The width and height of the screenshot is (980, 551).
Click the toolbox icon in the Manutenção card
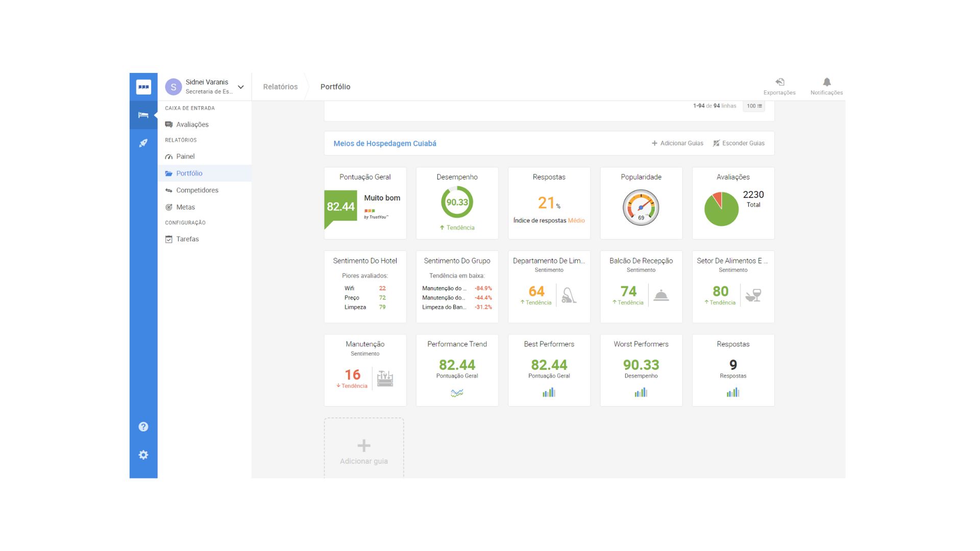(x=385, y=379)
